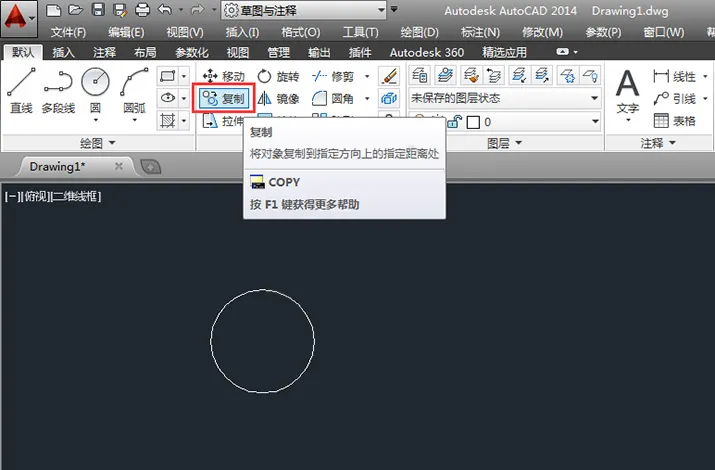
Task: Open the Layer Properties manager icon
Action: click(420, 76)
